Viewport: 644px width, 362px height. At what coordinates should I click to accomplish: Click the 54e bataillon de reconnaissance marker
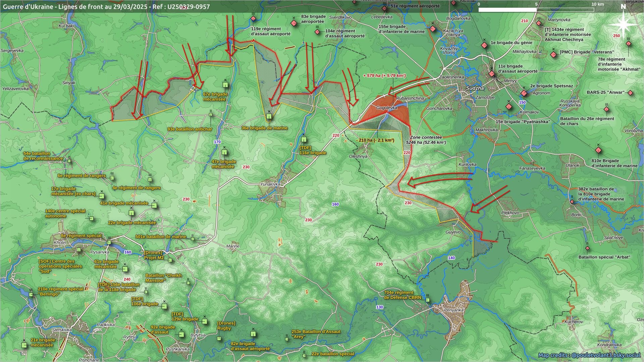69,161
